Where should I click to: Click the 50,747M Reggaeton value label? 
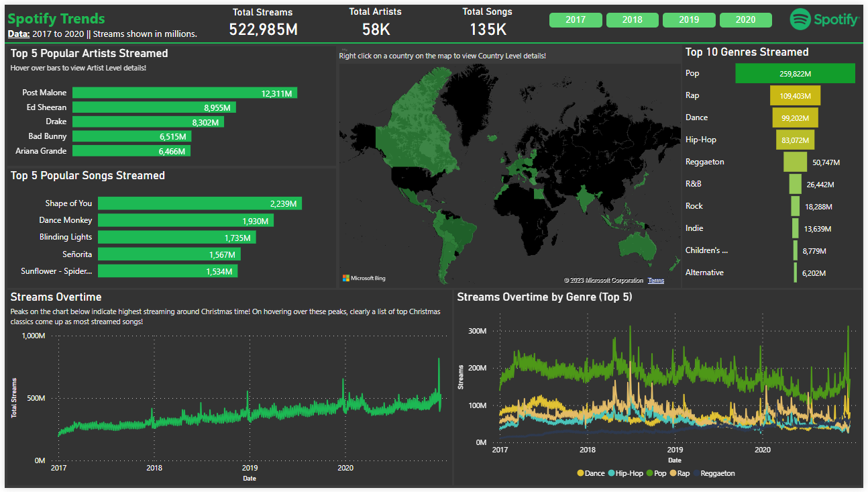[x=826, y=162]
